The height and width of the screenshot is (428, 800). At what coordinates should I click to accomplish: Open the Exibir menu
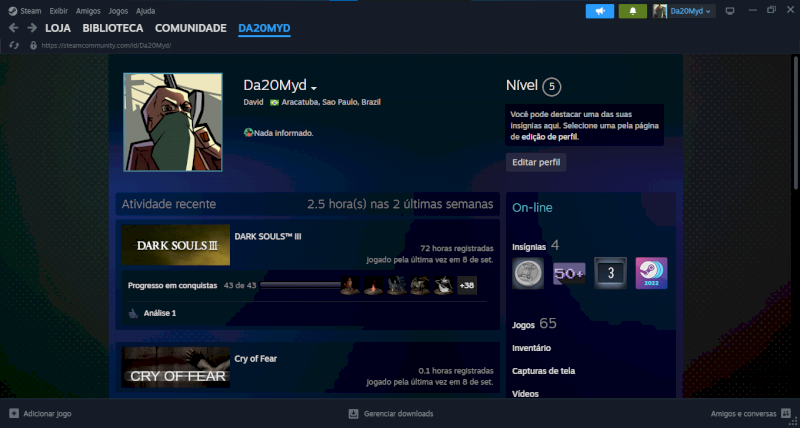point(59,11)
